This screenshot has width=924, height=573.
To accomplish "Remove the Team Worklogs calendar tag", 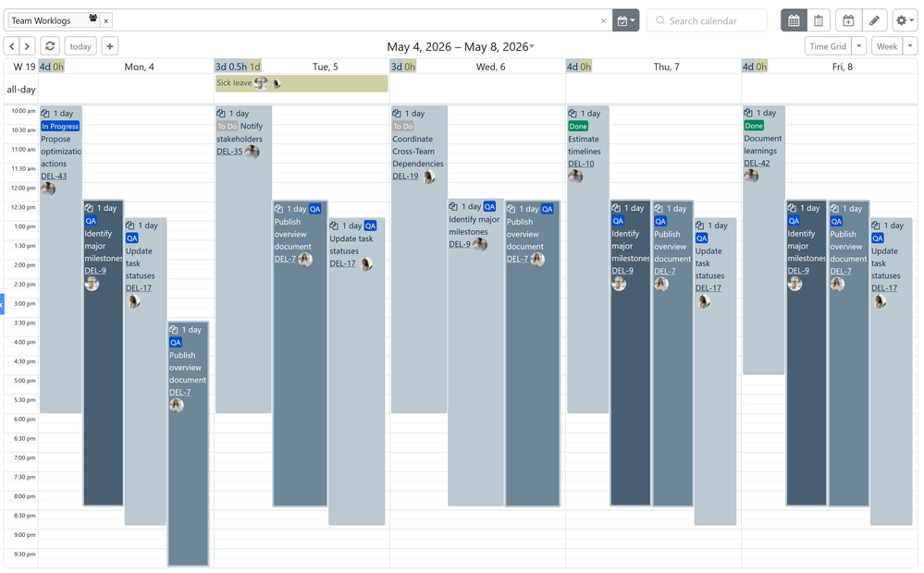I will coord(106,20).
